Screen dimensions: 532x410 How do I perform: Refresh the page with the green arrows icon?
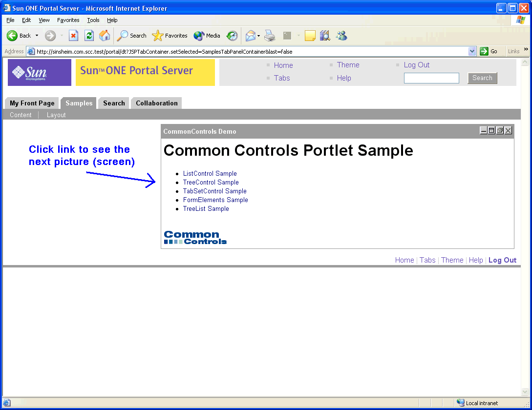click(x=89, y=36)
